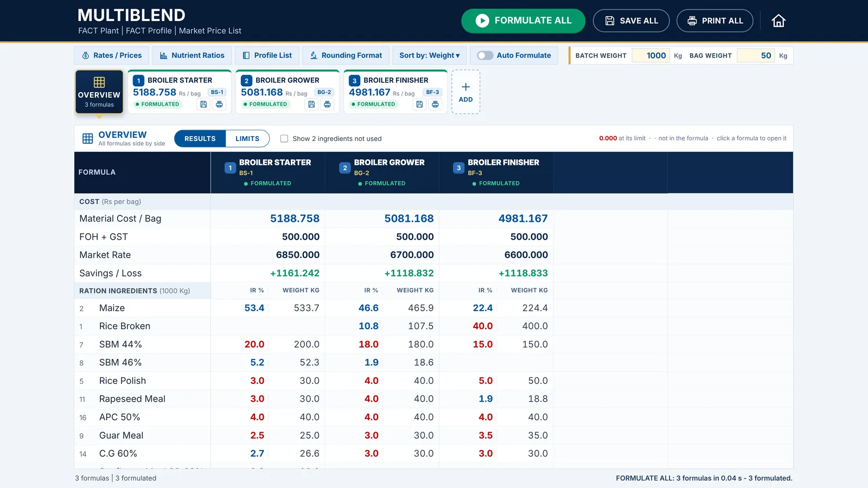Click Savings value +1118.833

(523, 273)
